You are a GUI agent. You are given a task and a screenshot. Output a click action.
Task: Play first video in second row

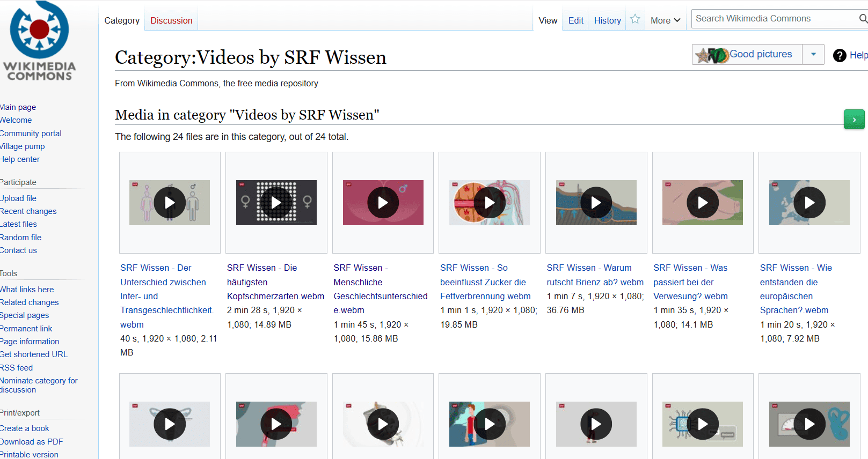pyautogui.click(x=170, y=424)
